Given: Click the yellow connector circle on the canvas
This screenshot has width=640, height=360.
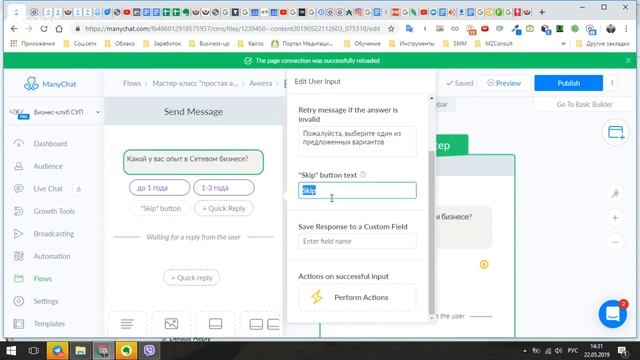Looking at the screenshot, I should [484, 264].
